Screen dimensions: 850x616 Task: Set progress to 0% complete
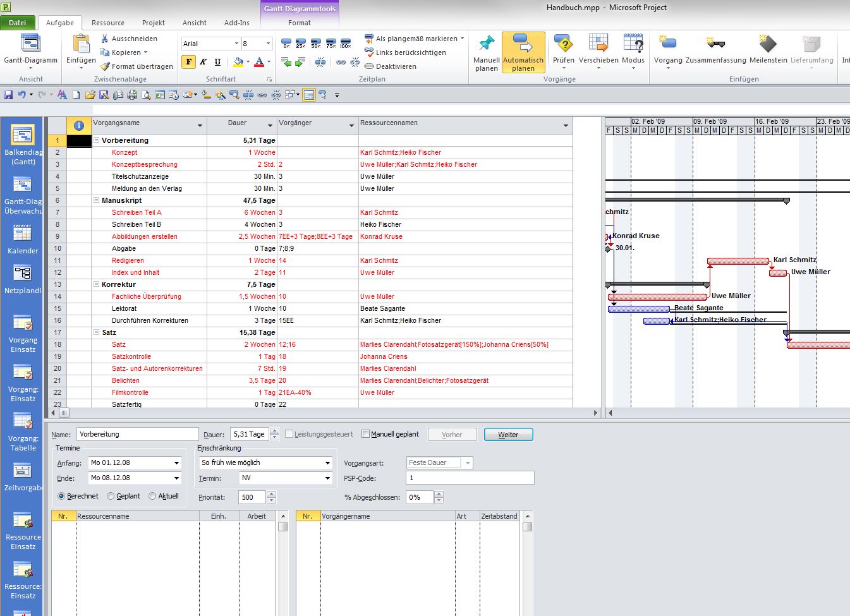286,44
